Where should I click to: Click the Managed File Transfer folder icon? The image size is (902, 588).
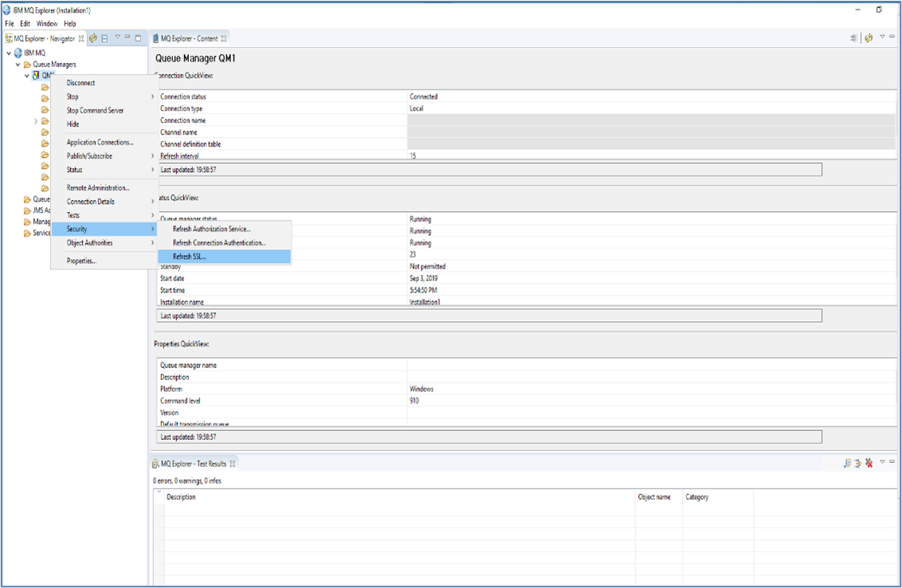[x=27, y=221]
